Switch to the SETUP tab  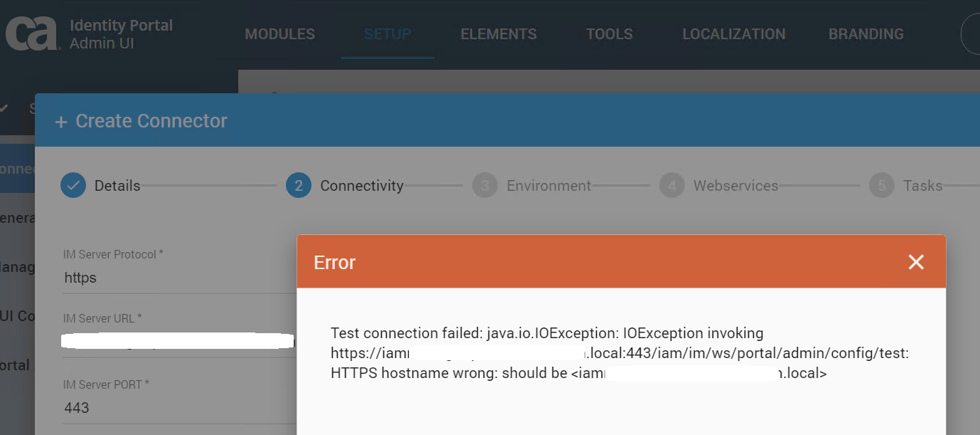click(388, 34)
